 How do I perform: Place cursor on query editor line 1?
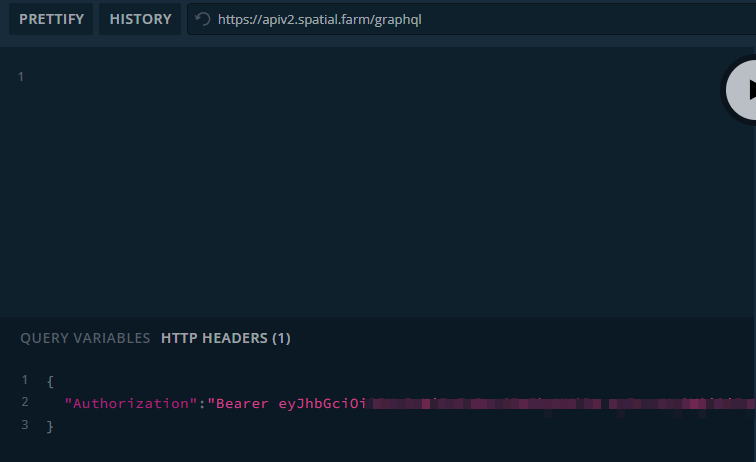200,77
